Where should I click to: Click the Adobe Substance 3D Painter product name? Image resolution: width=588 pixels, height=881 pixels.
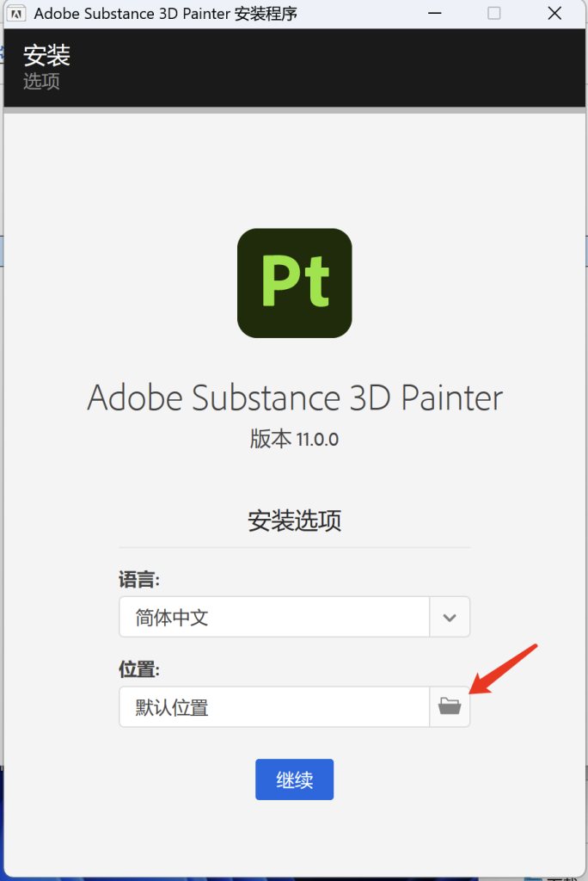294,397
